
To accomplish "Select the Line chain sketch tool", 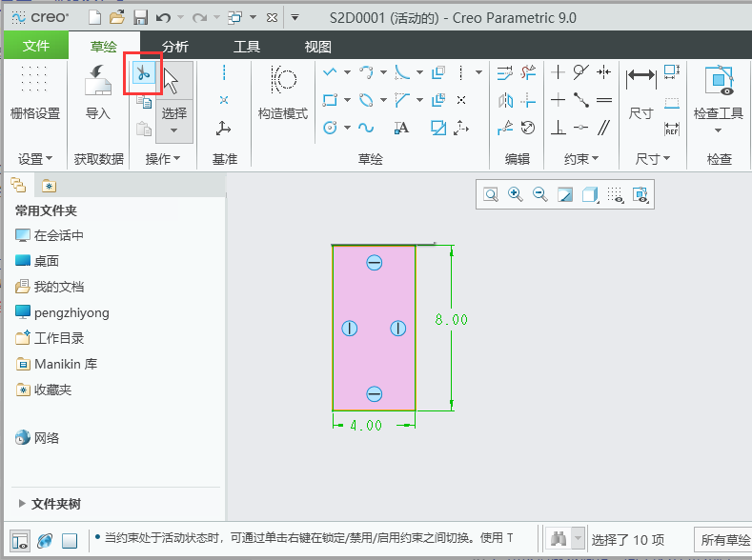I will pyautogui.click(x=330, y=72).
